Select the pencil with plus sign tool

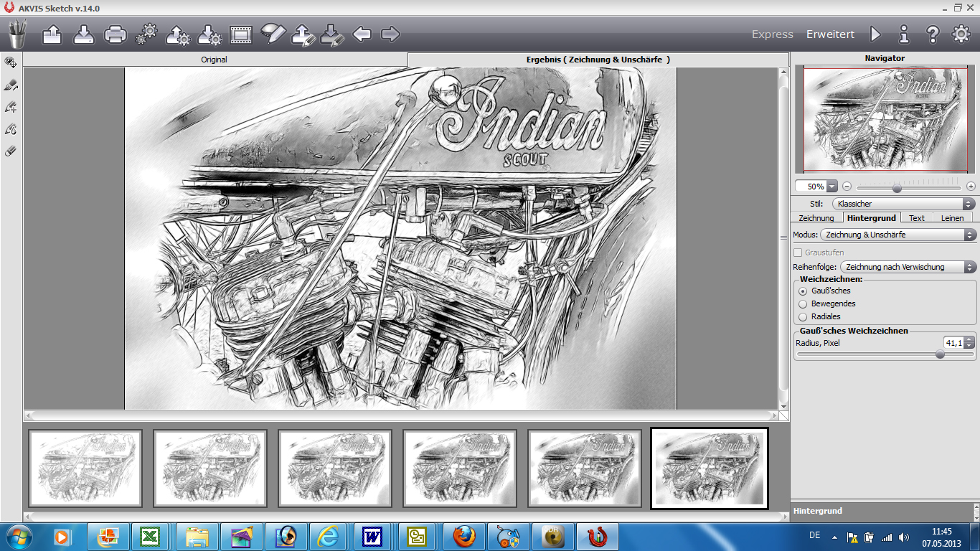11,108
